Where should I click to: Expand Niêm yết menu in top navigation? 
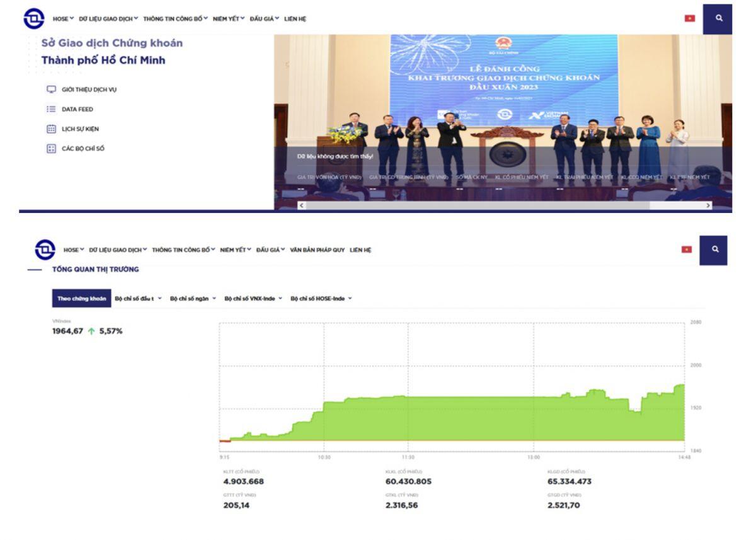click(x=229, y=19)
